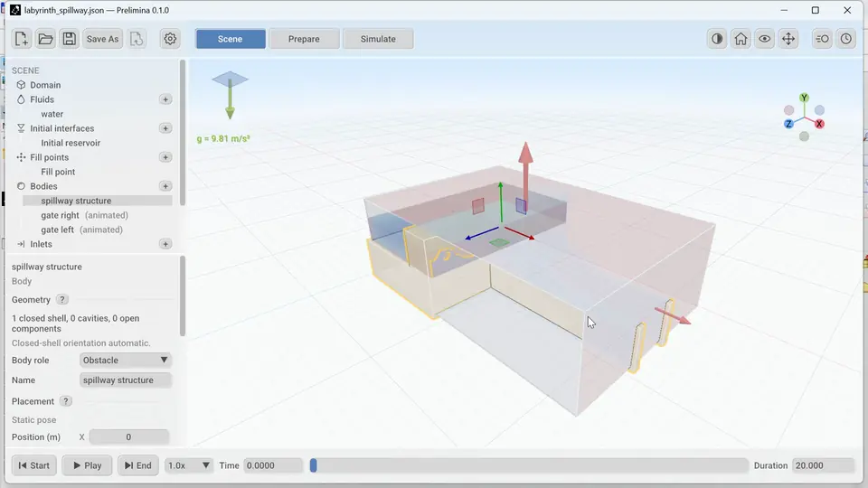
Task: Reset view with the home icon
Action: click(x=741, y=39)
